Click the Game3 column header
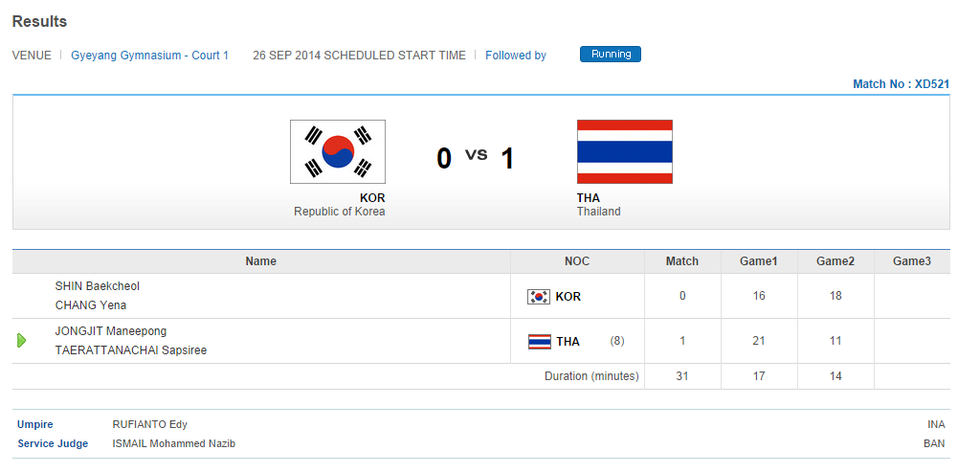 [911, 261]
